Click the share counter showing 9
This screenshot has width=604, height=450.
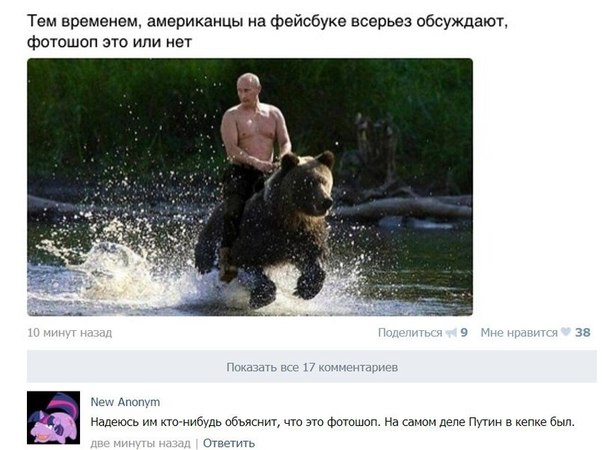coord(464,332)
